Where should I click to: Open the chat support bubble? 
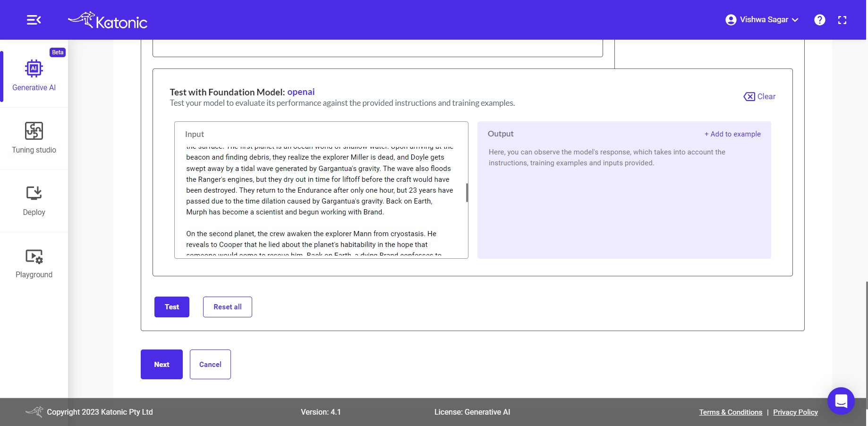pyautogui.click(x=841, y=401)
